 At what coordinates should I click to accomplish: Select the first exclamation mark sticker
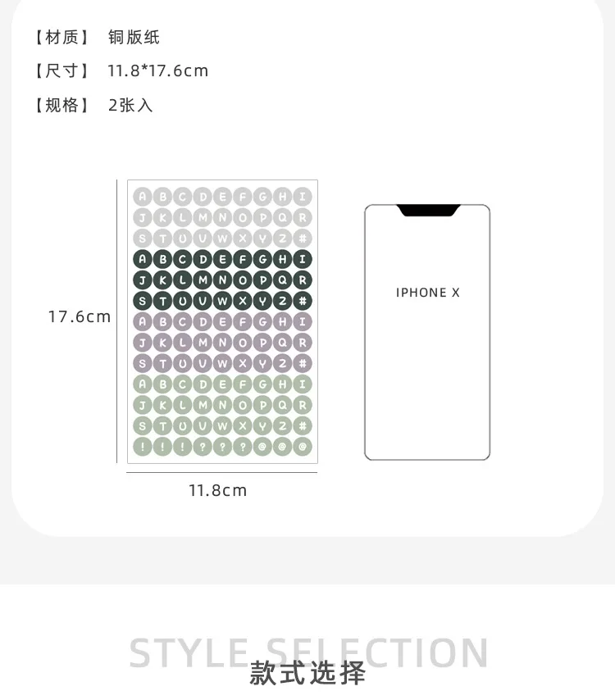(143, 447)
